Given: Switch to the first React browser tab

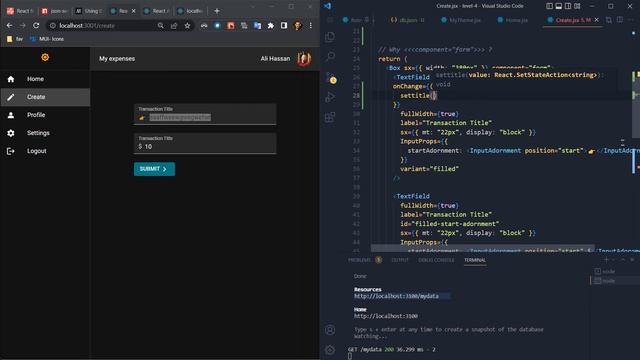Looking at the screenshot, I should [x=20, y=11].
